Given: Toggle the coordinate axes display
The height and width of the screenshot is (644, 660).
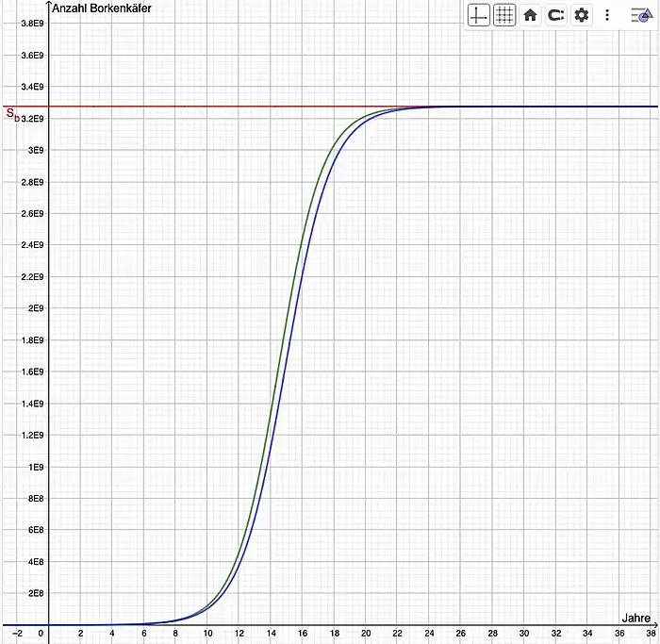Looking at the screenshot, I should (x=479, y=15).
